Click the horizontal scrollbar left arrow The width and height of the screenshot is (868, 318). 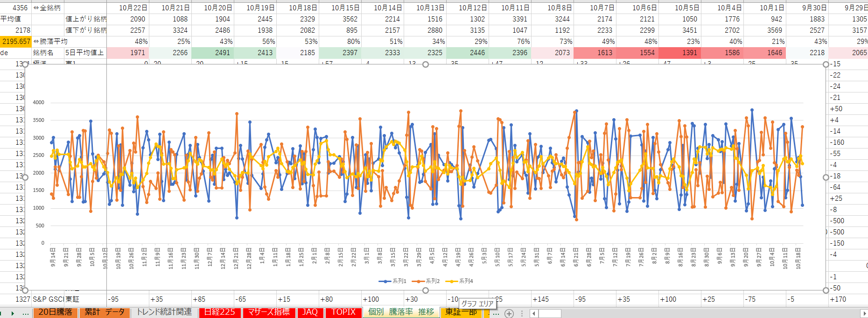pos(534,313)
